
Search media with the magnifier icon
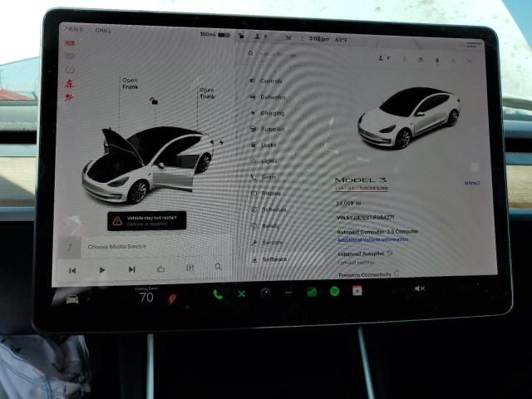pos(218,268)
